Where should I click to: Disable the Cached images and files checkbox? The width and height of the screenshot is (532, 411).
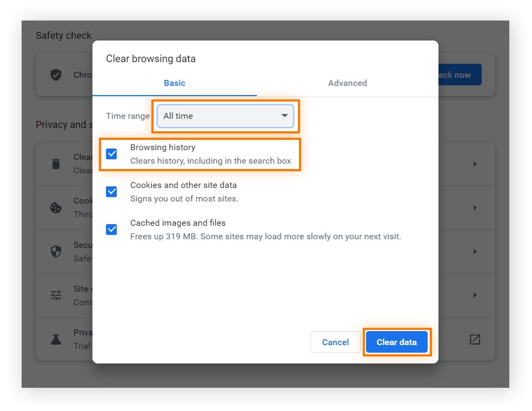click(x=111, y=230)
